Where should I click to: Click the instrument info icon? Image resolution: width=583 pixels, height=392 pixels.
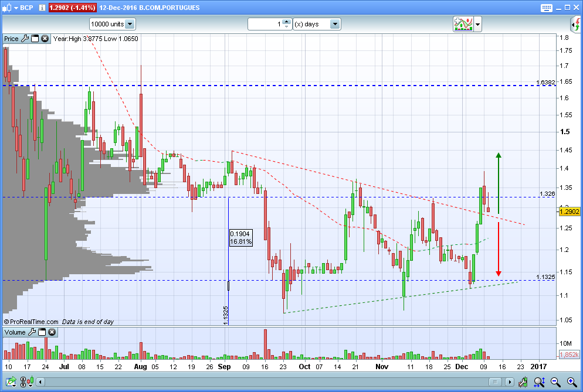pyautogui.click(x=42, y=8)
